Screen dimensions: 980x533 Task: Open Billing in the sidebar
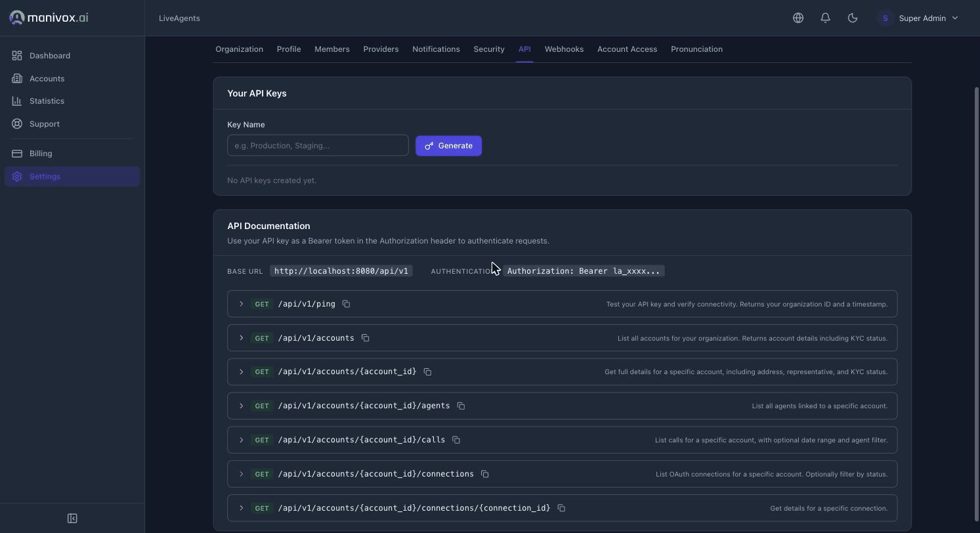point(72,154)
